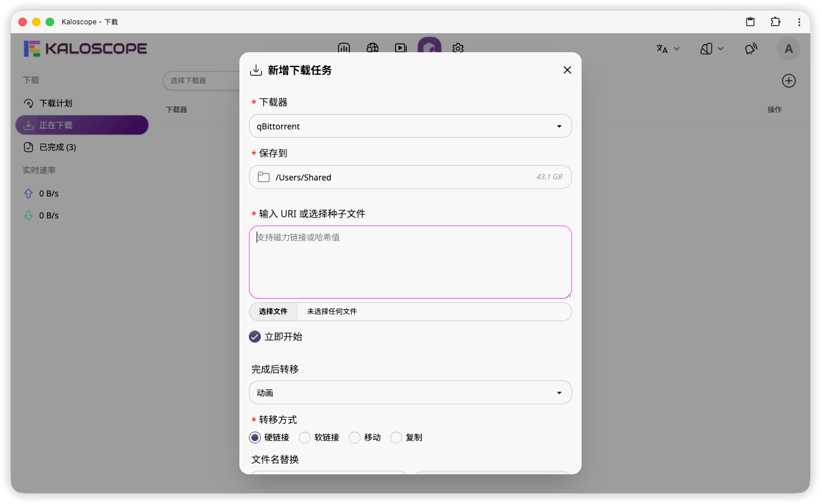The height and width of the screenshot is (504, 821).
Task: Select the 软链接 radio button
Action: pyautogui.click(x=305, y=438)
